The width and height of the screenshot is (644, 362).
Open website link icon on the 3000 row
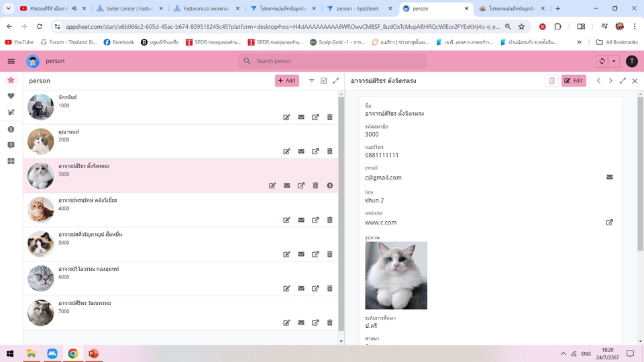coord(301,186)
